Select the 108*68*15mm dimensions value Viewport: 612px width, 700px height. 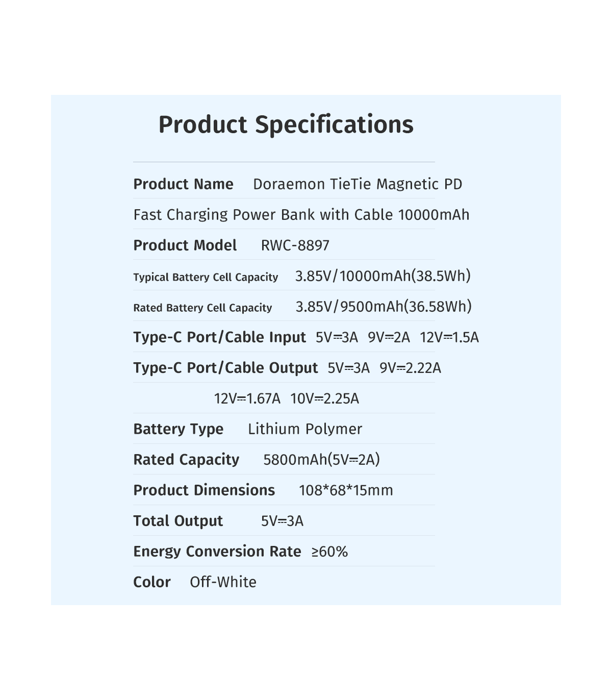tap(346, 490)
